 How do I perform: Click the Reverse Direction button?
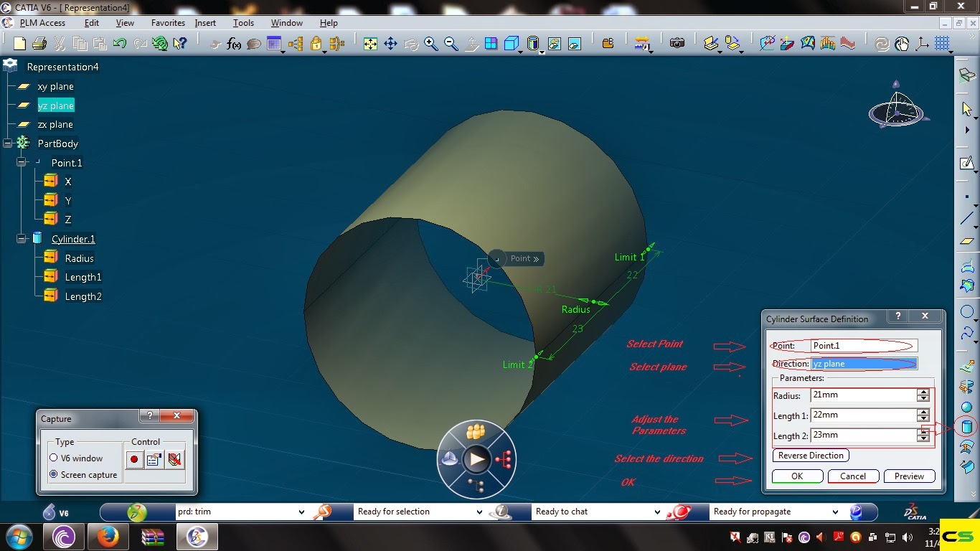[x=811, y=456]
